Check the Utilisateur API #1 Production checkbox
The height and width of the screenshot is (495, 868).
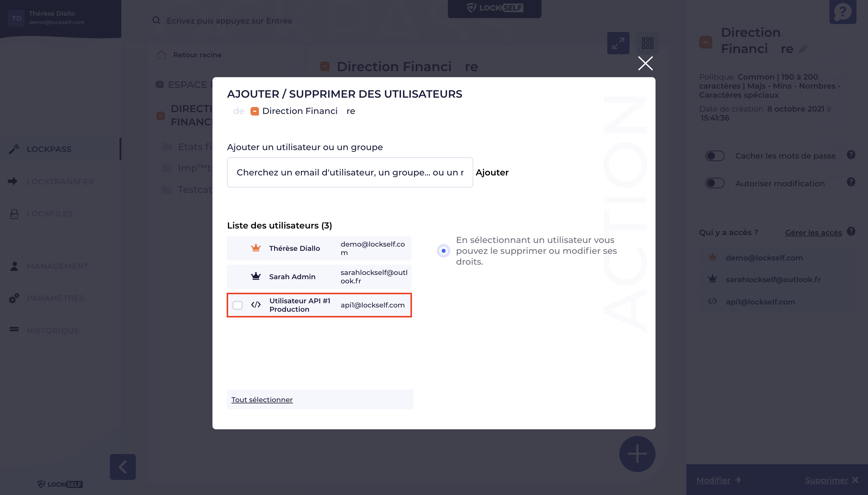(x=238, y=305)
